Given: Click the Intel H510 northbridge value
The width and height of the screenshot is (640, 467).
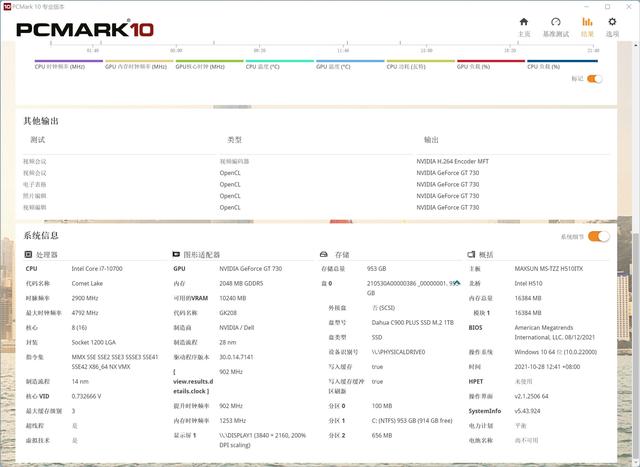Looking at the screenshot, I should point(528,283).
